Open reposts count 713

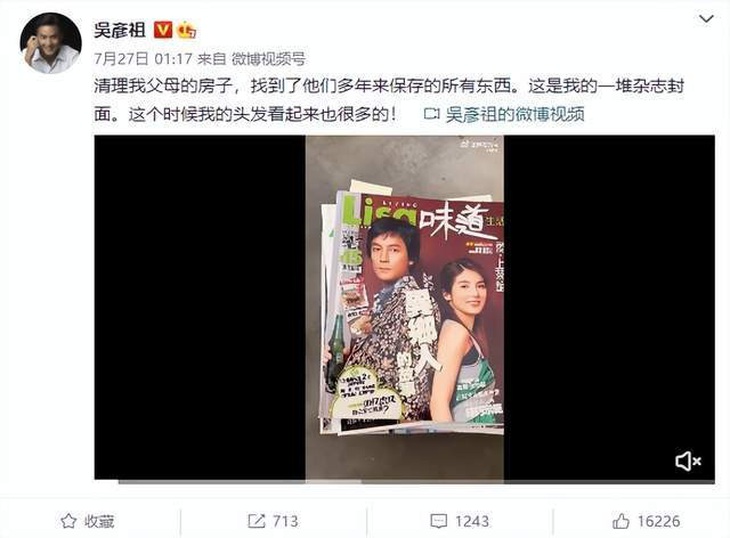tap(285, 521)
